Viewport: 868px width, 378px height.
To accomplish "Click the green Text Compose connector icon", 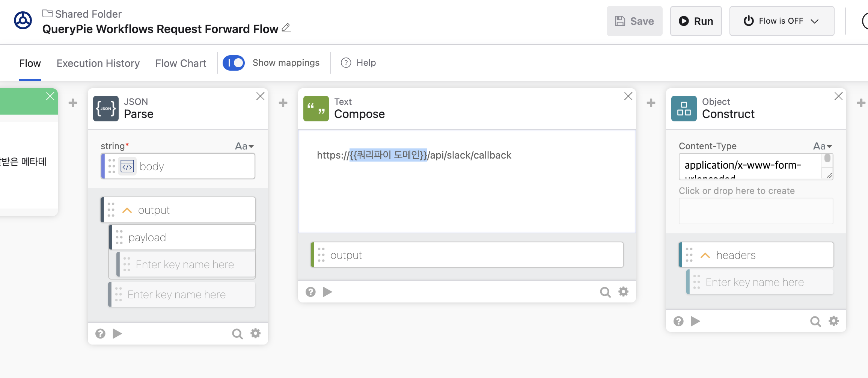I will click(x=316, y=109).
